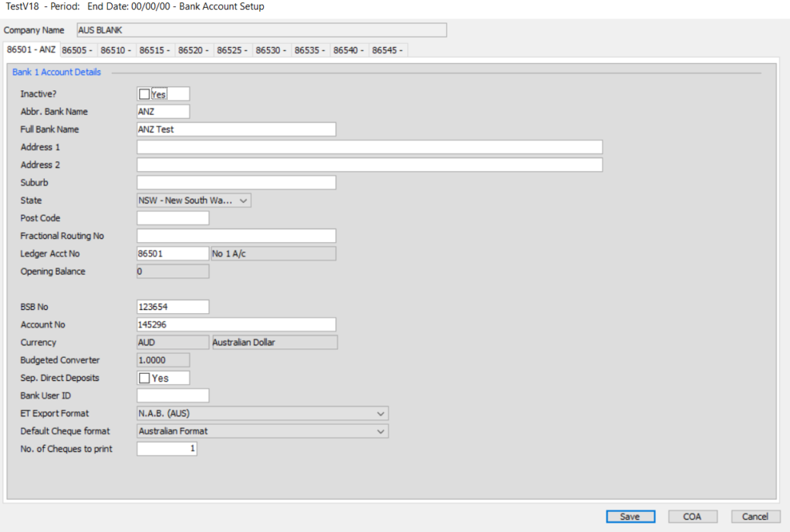Open the State dropdown showing NSW
The image size is (790, 532).
[244, 200]
